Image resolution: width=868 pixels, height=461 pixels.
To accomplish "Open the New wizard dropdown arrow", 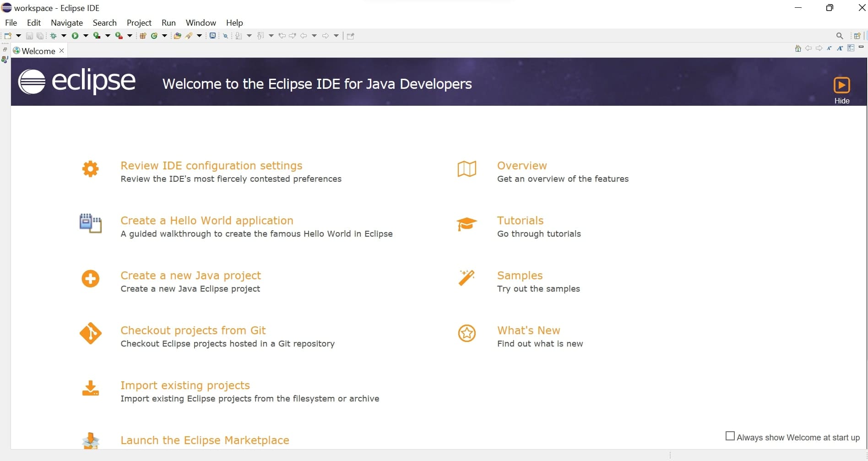I will 19,35.
